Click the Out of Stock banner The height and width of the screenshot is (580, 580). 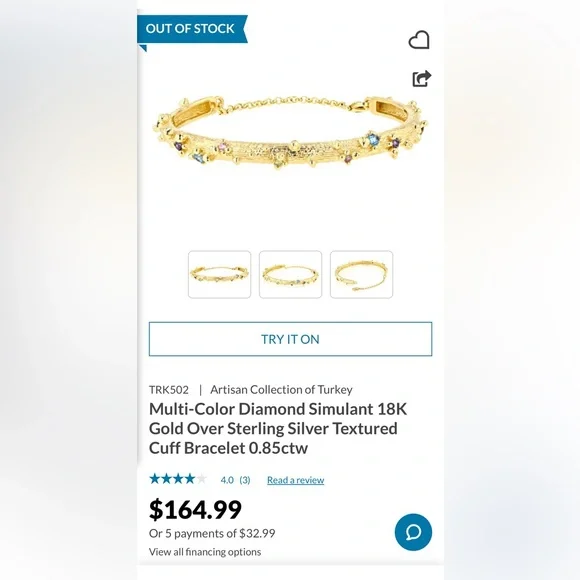coord(192,29)
